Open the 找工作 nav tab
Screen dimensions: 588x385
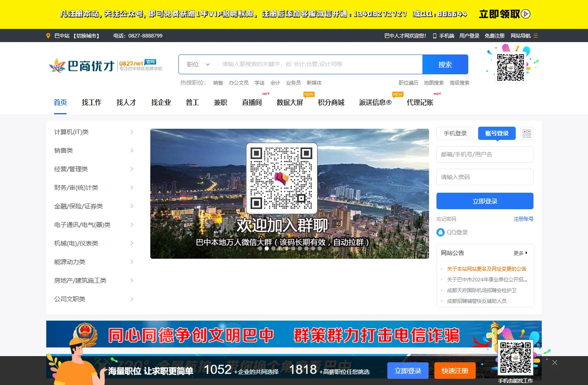92,102
